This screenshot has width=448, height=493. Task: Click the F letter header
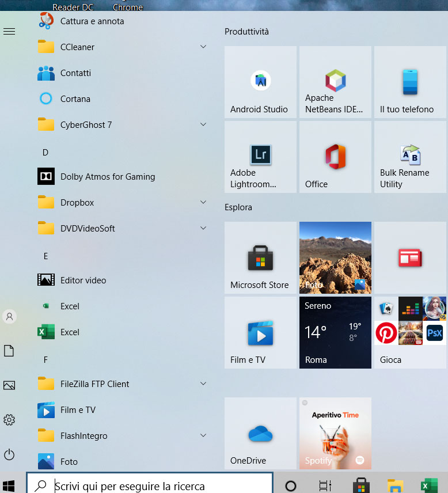(45, 360)
